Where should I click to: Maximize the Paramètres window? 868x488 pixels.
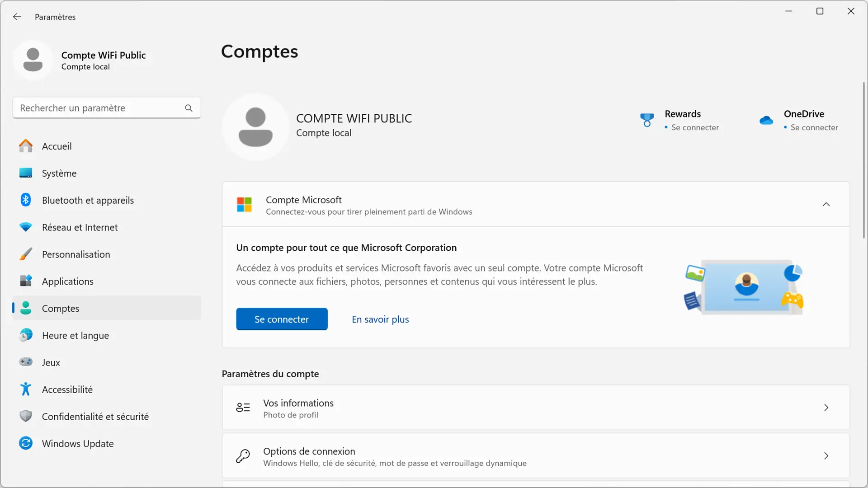click(x=820, y=11)
